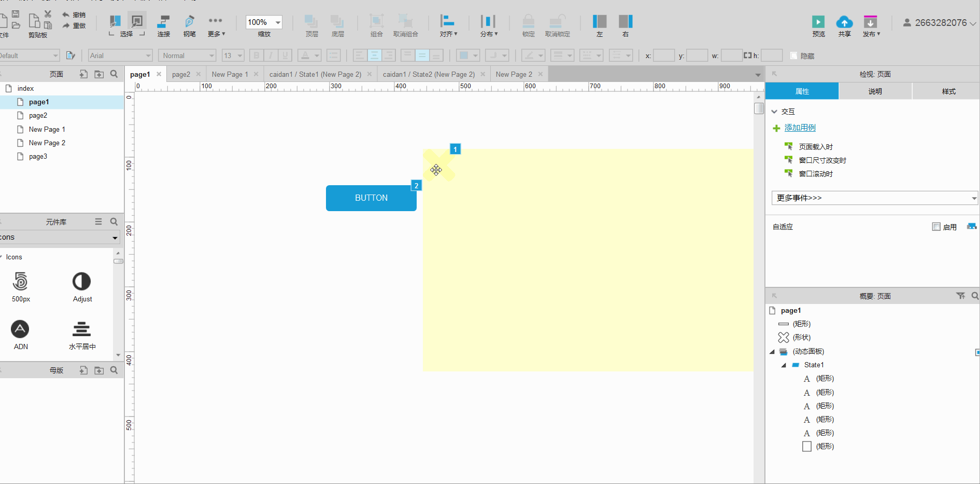Switch to contained selection mode
Image resolution: width=980 pixels, height=484 pixels.
[x=137, y=21]
